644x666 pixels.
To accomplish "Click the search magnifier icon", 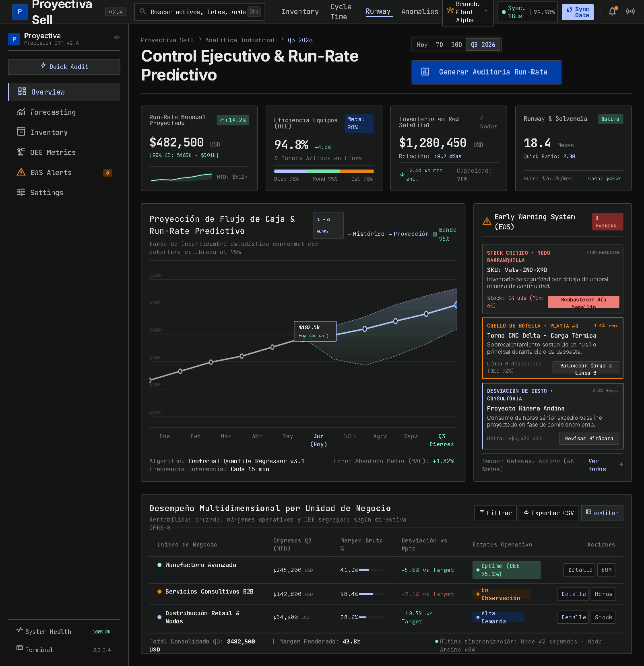I will click(x=142, y=12).
